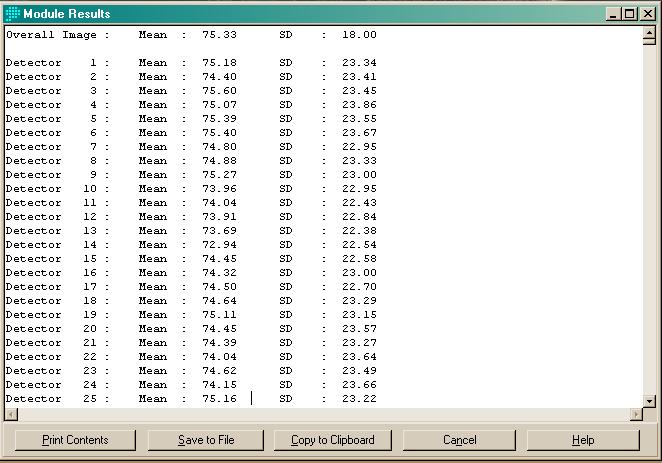662x463 pixels.
Task: Minimize the Module Results window
Action: click(613, 14)
